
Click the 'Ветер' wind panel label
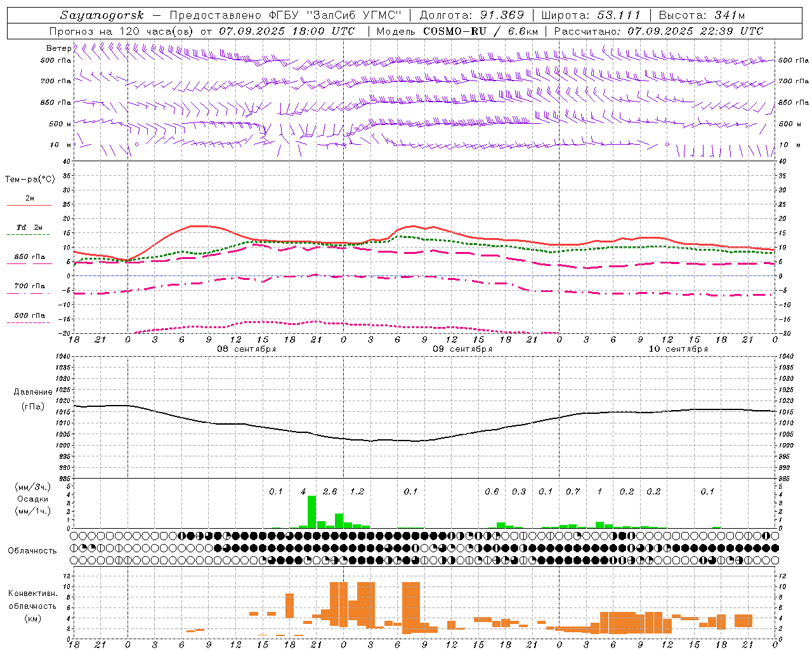pos(58,48)
